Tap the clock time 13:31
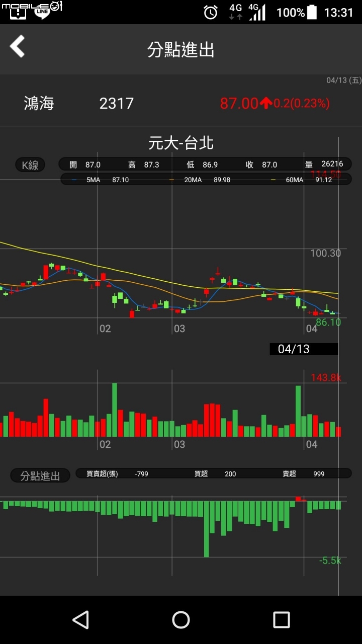 [x=338, y=13]
